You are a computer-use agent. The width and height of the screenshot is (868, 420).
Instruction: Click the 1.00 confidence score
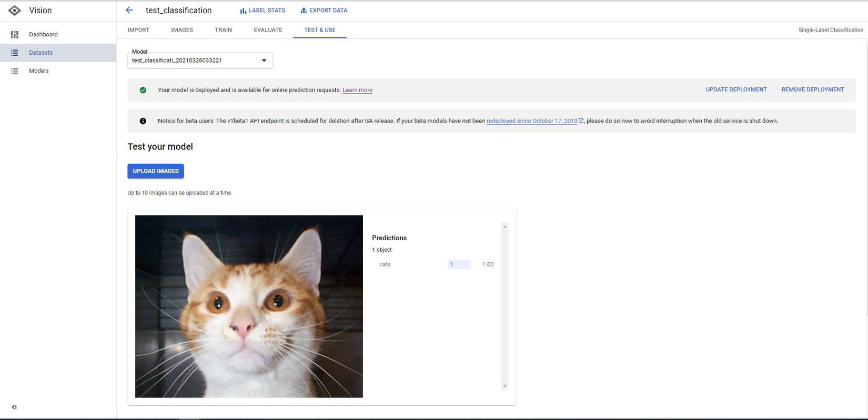488,264
